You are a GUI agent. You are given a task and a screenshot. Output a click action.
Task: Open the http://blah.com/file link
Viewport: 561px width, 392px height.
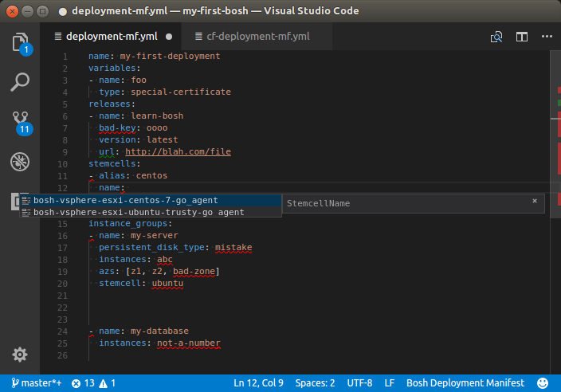coord(178,151)
